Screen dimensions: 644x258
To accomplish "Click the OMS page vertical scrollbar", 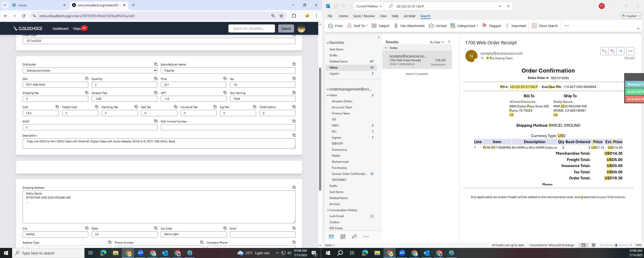I will (x=320, y=128).
